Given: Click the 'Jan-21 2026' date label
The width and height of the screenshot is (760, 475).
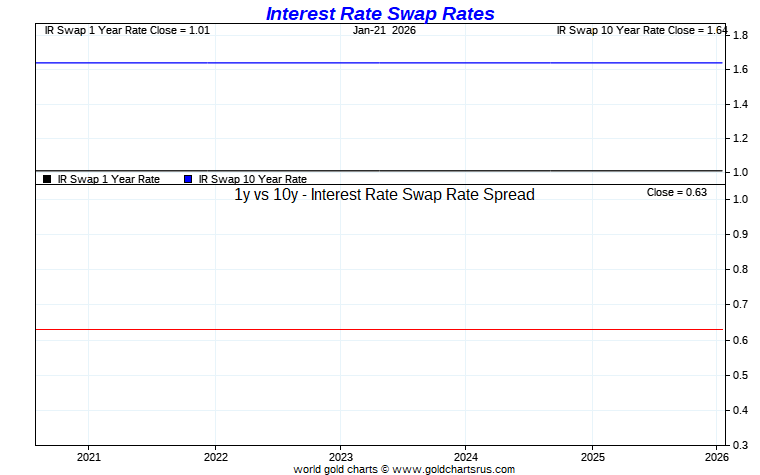Looking at the screenshot, I should click(x=384, y=30).
